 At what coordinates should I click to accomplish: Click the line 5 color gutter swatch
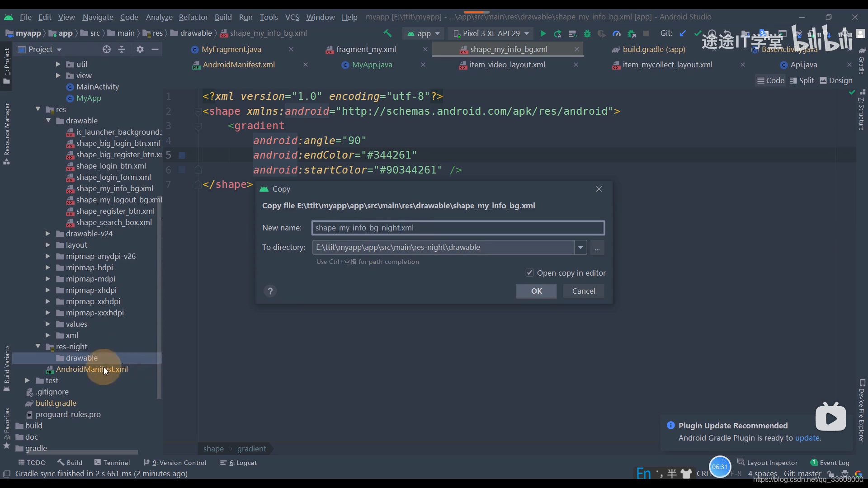pyautogui.click(x=182, y=155)
